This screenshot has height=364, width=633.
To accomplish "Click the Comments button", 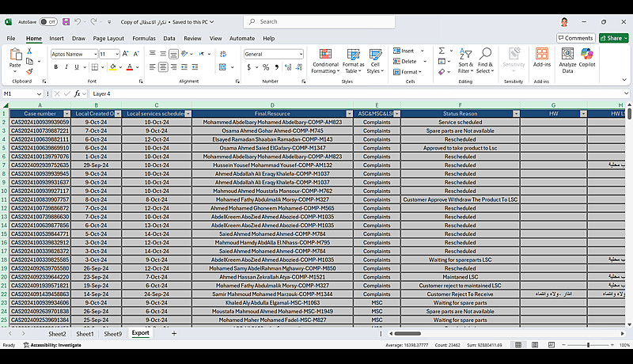I will click(575, 38).
